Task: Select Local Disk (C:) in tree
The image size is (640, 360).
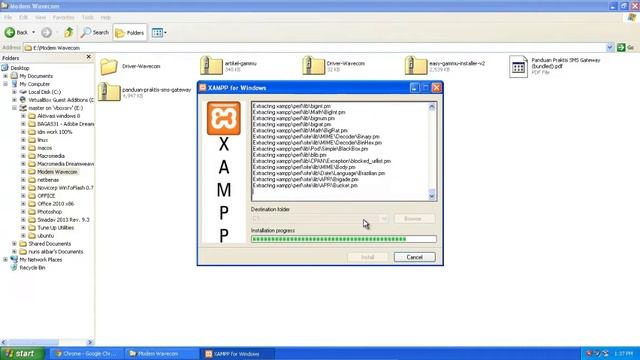Action: point(44,92)
